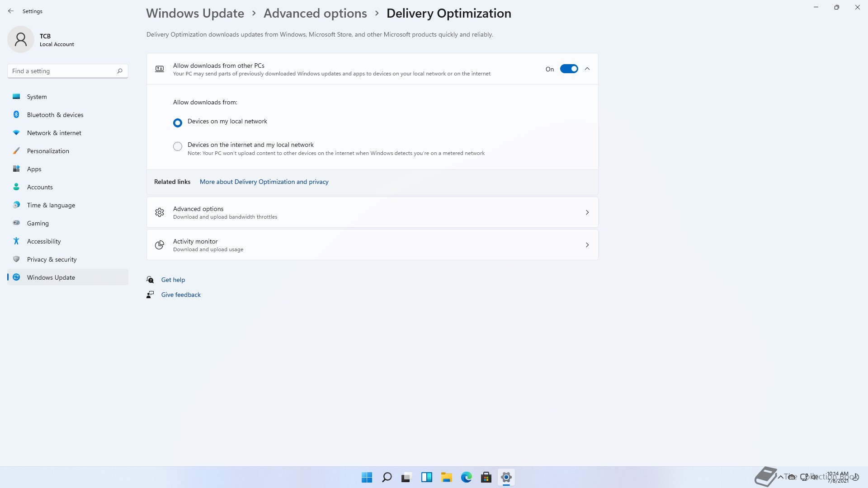The image size is (868, 488).
Task: Select Devices on the internet and local network
Action: [x=178, y=146]
